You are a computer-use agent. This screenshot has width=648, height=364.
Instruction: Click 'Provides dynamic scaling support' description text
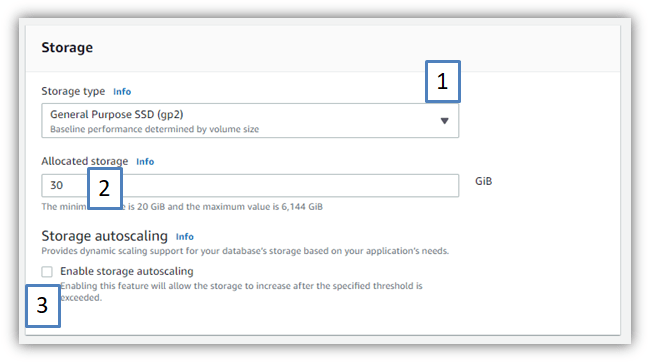point(245,251)
